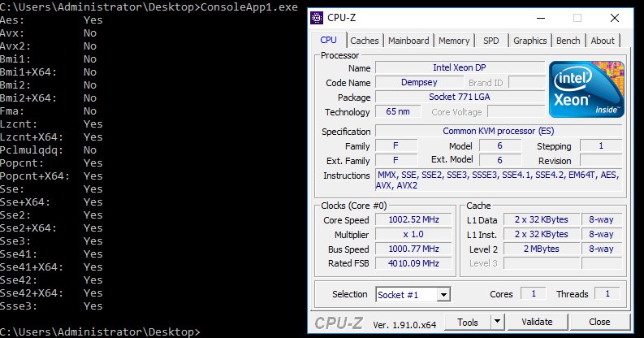Screen dimensions: 644x338
Task: Click the Instructions field listing MMX, SSE
Action: tap(499, 180)
